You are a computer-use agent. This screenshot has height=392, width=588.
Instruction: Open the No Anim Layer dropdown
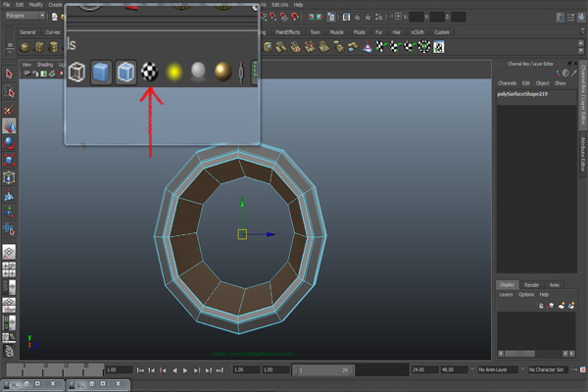[498, 369]
